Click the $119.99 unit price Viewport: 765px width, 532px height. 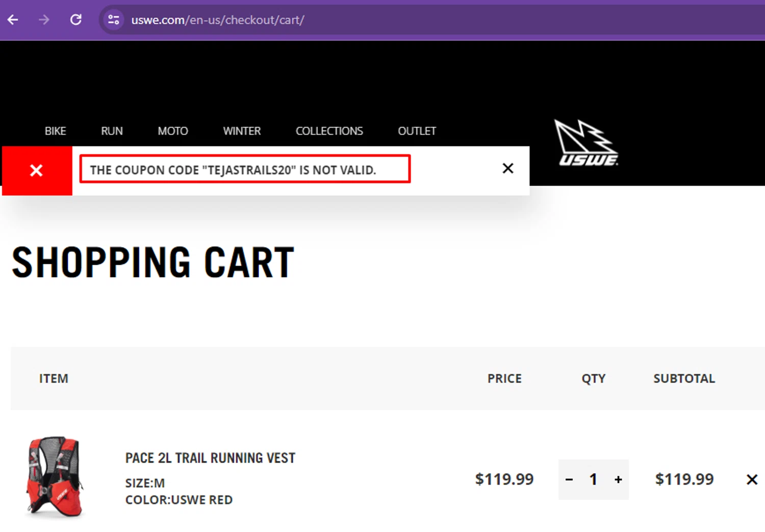(504, 479)
